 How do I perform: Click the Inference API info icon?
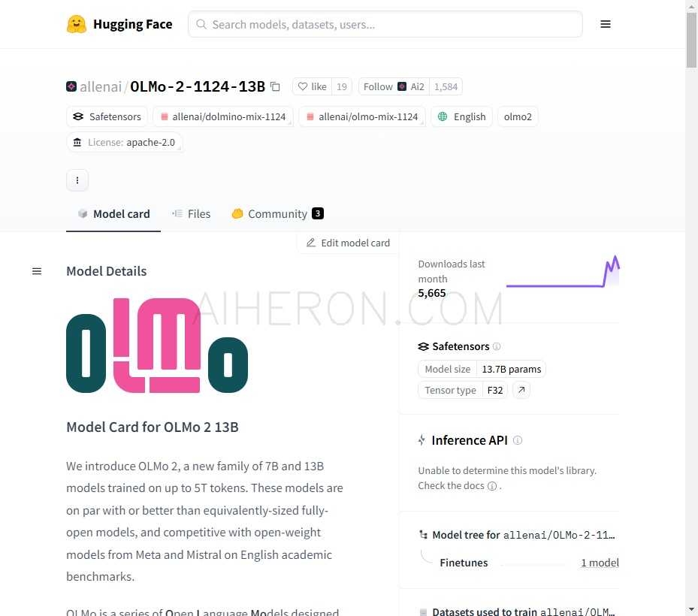tap(518, 440)
